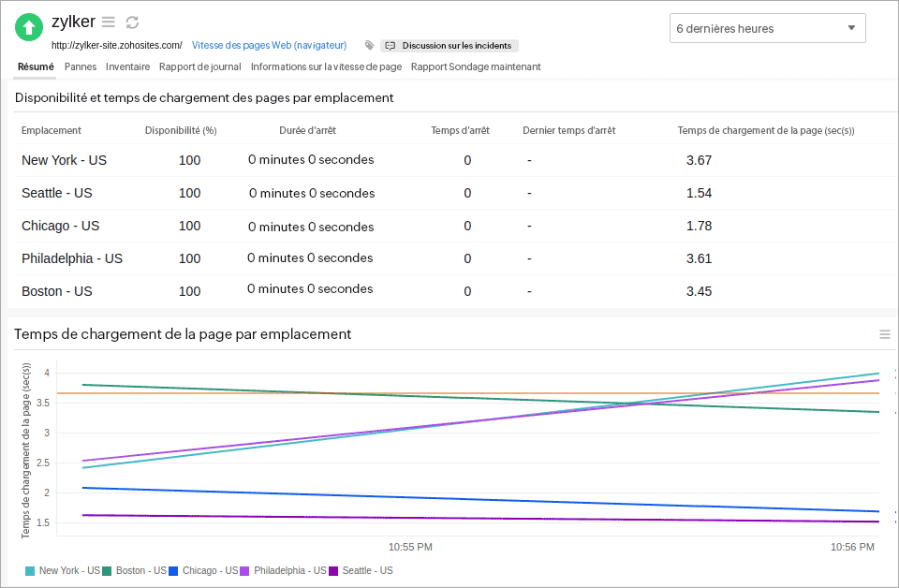Switch to the Pannes tab

81,66
